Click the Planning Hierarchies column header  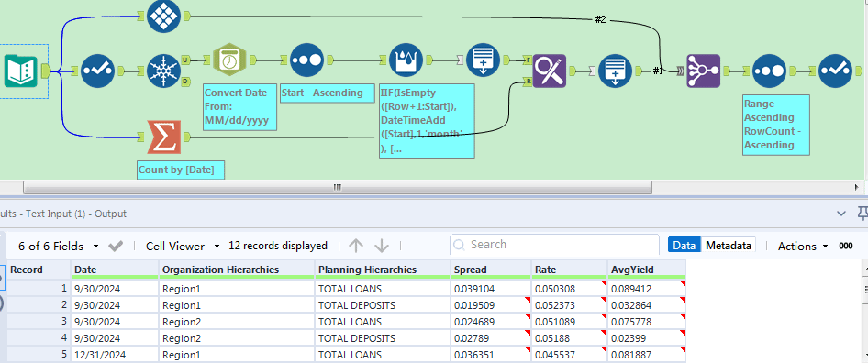(383, 270)
